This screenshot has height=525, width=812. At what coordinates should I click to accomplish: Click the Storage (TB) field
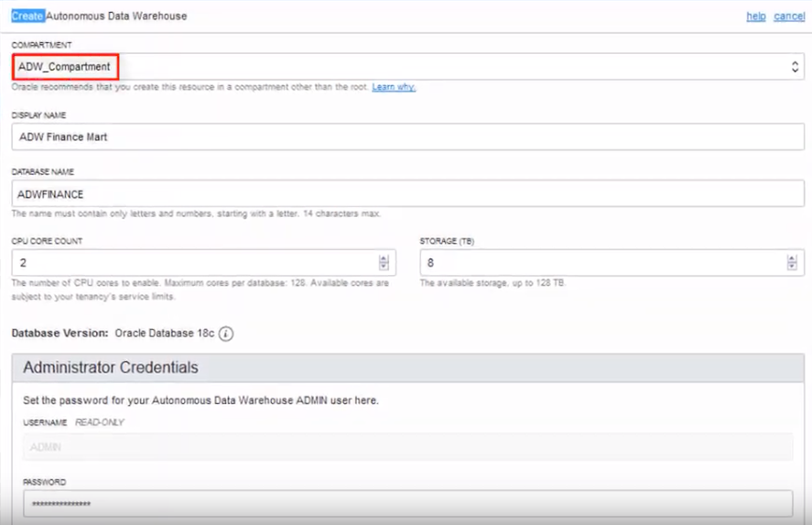(x=612, y=263)
